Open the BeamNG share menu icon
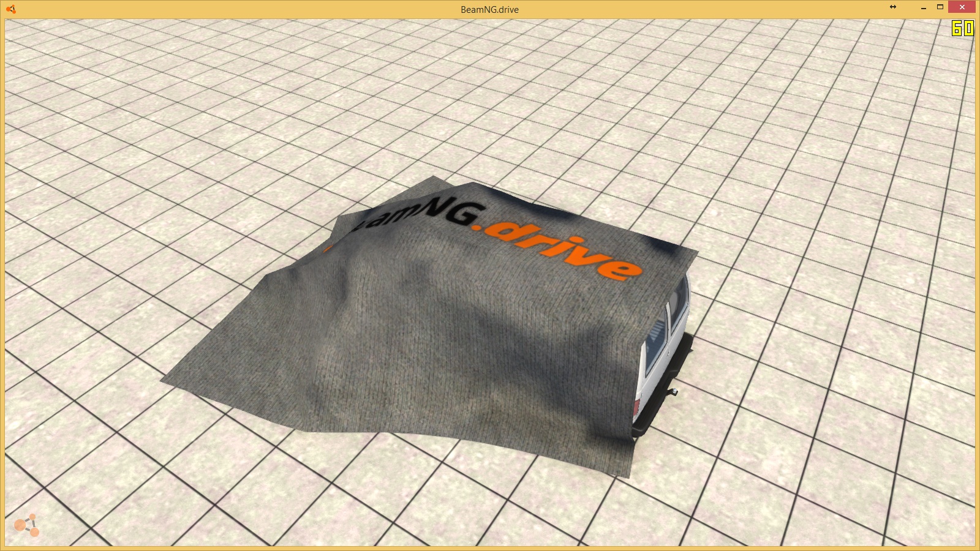The height and width of the screenshot is (551, 980). (27, 525)
